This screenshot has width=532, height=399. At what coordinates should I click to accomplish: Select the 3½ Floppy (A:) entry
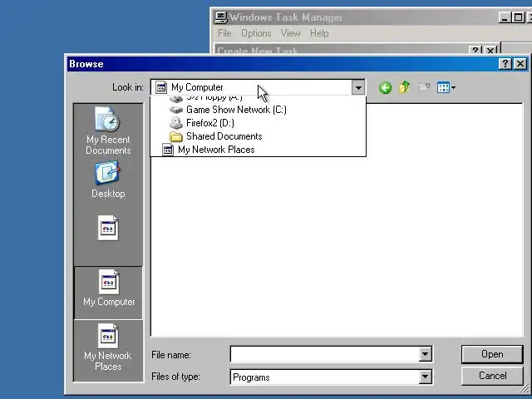(x=258, y=99)
